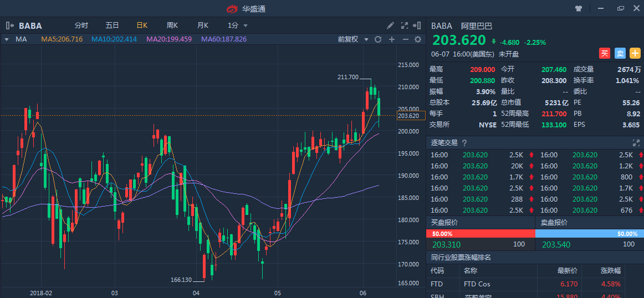644x298 pixels.
Task: Click the 卖盘报价 ask header
Action: (x=554, y=223)
